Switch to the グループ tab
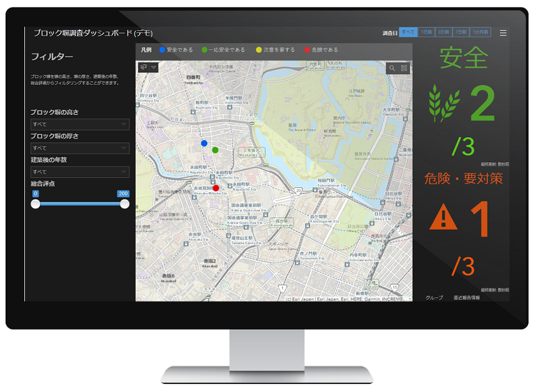 coord(434,298)
